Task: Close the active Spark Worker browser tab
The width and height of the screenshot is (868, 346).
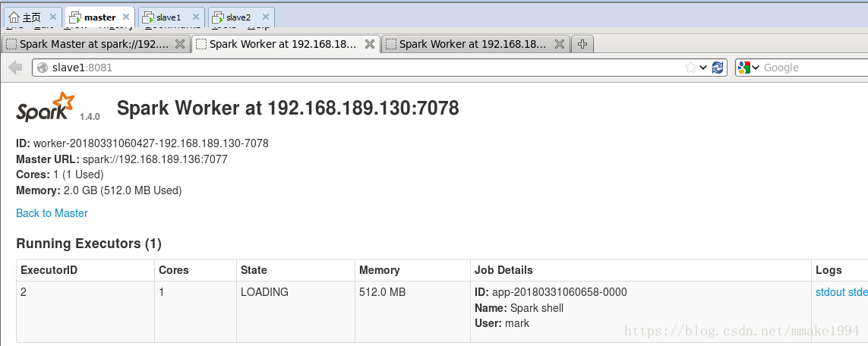Action: (370, 44)
